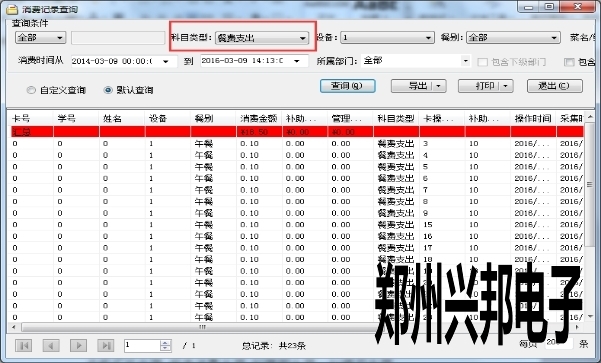Click window folder icon in title bar

pyautogui.click(x=13, y=9)
